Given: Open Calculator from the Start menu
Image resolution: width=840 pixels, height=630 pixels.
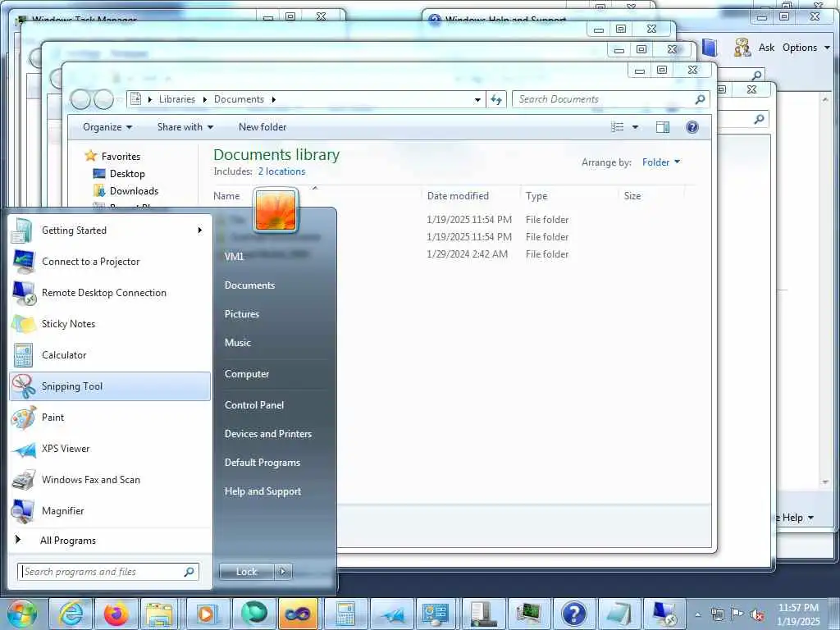Looking at the screenshot, I should [110, 354].
